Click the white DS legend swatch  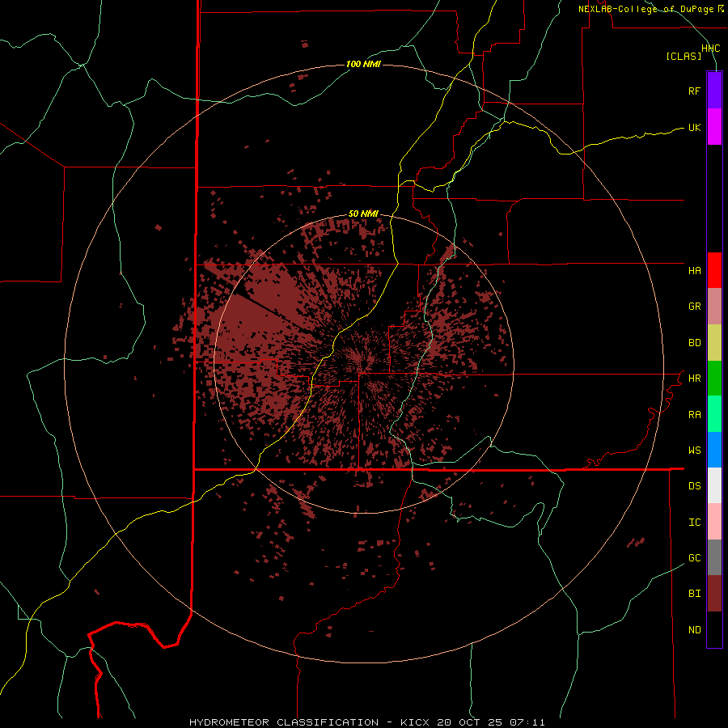tap(714, 485)
